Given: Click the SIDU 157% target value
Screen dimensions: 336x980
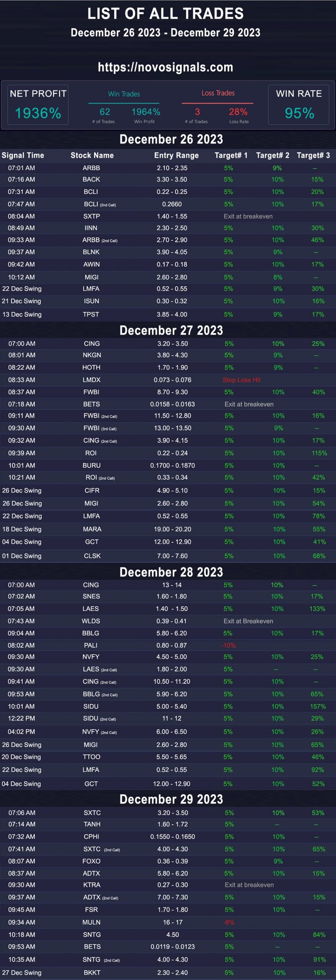Looking at the screenshot, I should pos(318,706).
